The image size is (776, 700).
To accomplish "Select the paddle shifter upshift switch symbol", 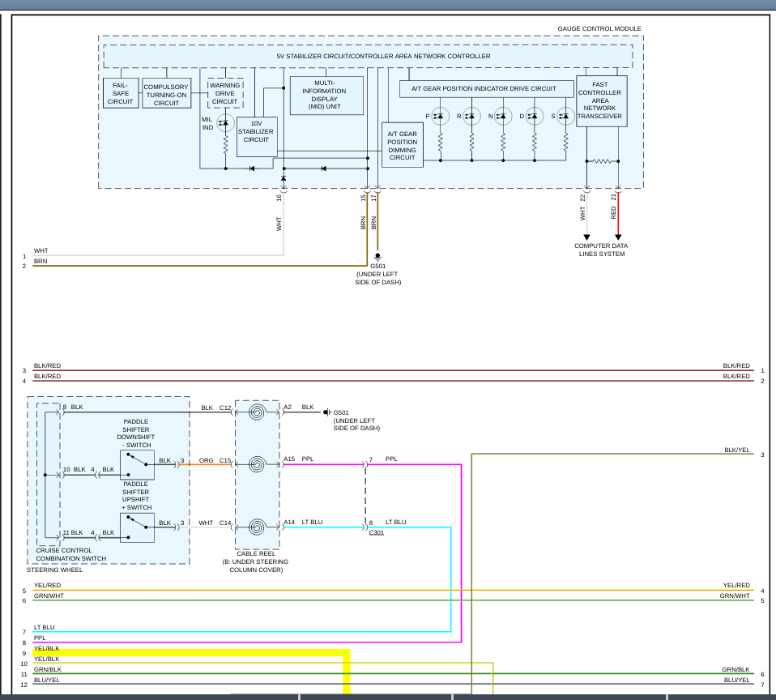I will pyautogui.click(x=137, y=527).
